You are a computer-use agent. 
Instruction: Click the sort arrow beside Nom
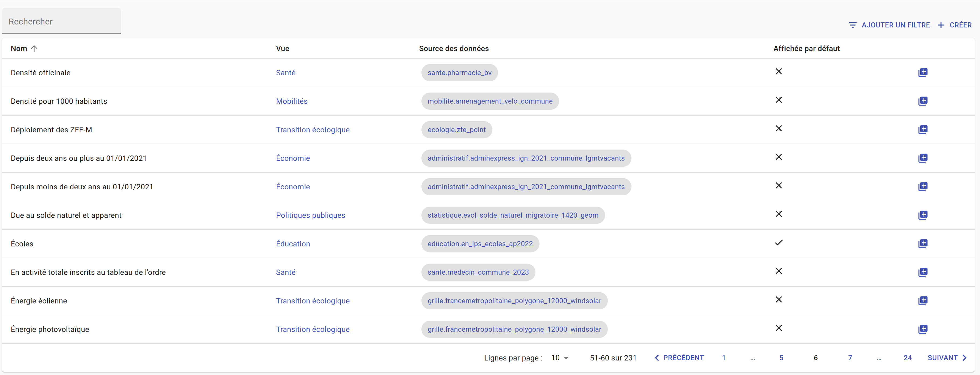click(34, 48)
